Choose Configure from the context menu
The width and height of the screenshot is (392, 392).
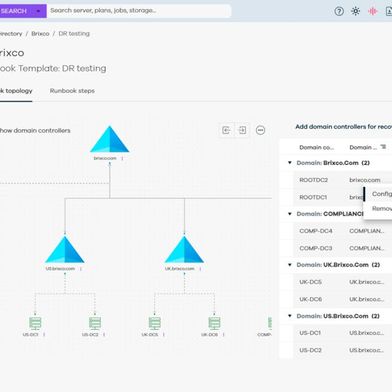(382, 194)
